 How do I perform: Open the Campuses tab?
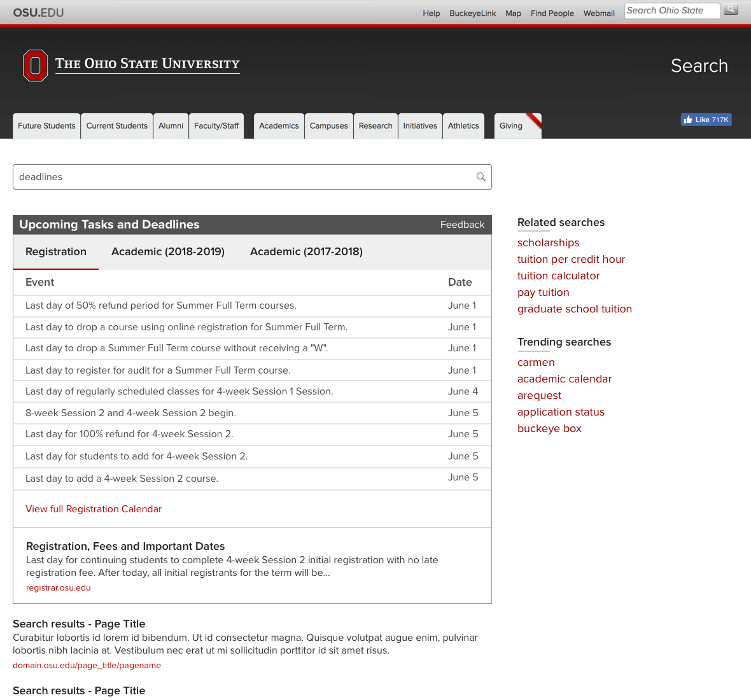[x=328, y=126]
